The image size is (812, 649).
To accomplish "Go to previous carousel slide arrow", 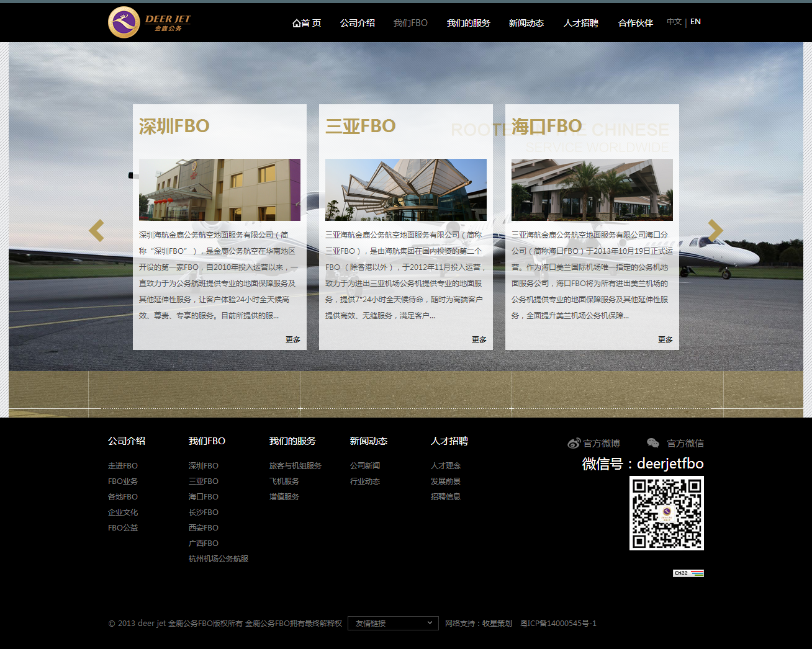I will point(96,231).
